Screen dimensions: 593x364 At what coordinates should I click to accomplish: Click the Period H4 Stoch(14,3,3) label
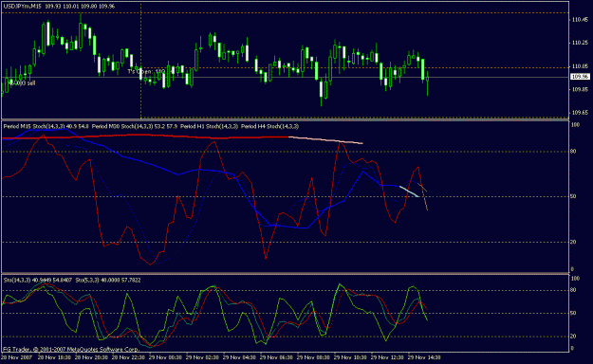(x=269, y=126)
